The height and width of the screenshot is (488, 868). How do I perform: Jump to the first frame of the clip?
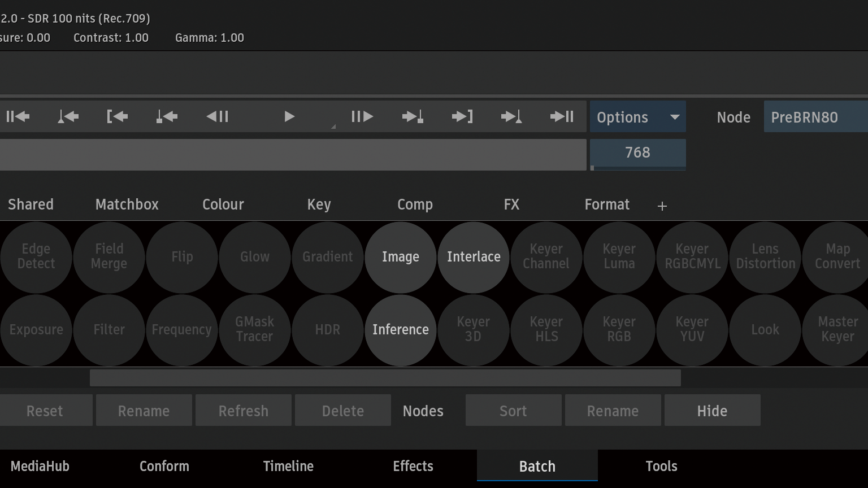coord(18,117)
